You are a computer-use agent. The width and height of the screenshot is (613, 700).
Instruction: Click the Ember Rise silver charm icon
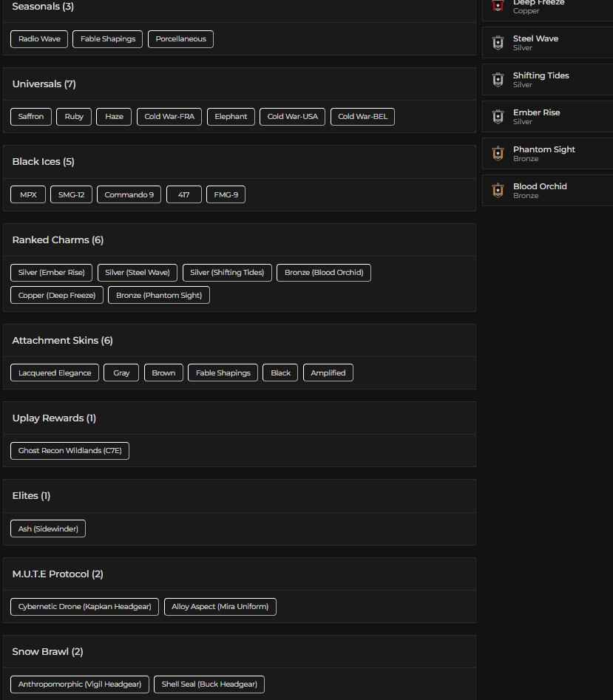498,116
